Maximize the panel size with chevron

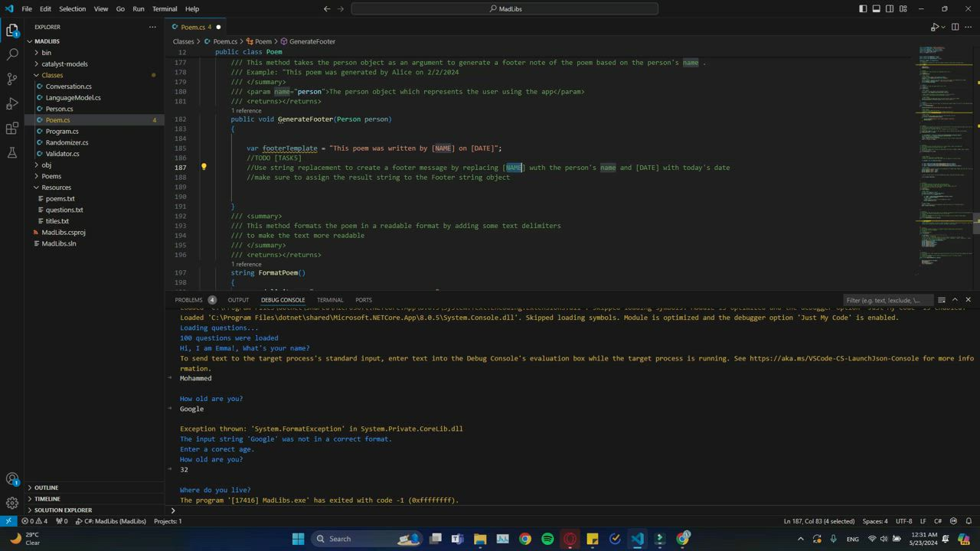[x=955, y=300]
